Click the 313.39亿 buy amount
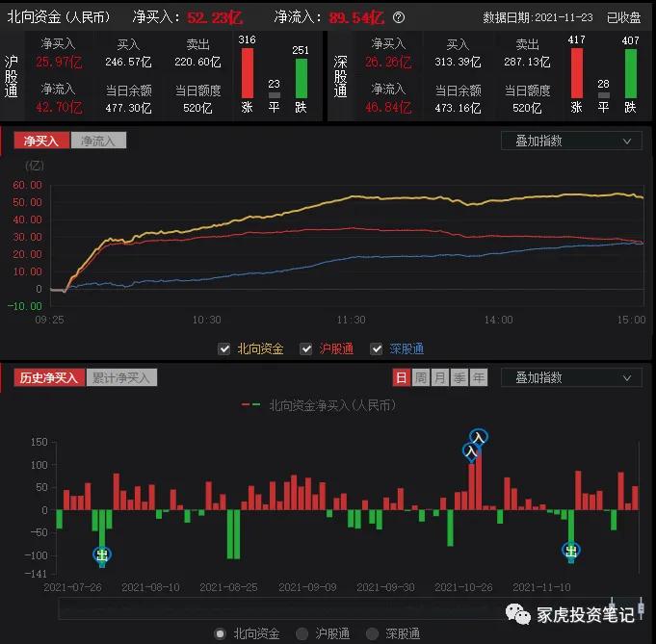Image resolution: width=656 pixels, height=644 pixels. tap(458, 62)
